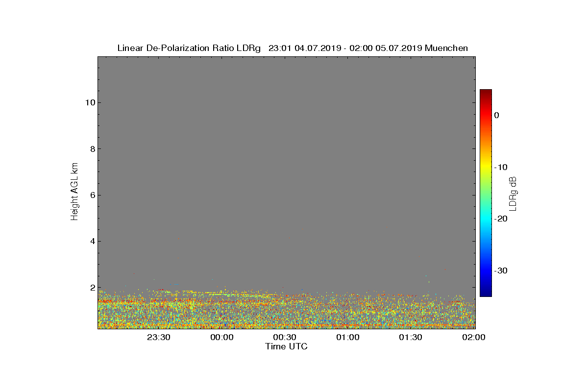Image resolution: width=588 pixels, height=392 pixels.
Task: Click the 4 km height tick label
Action: pyautogui.click(x=91, y=241)
